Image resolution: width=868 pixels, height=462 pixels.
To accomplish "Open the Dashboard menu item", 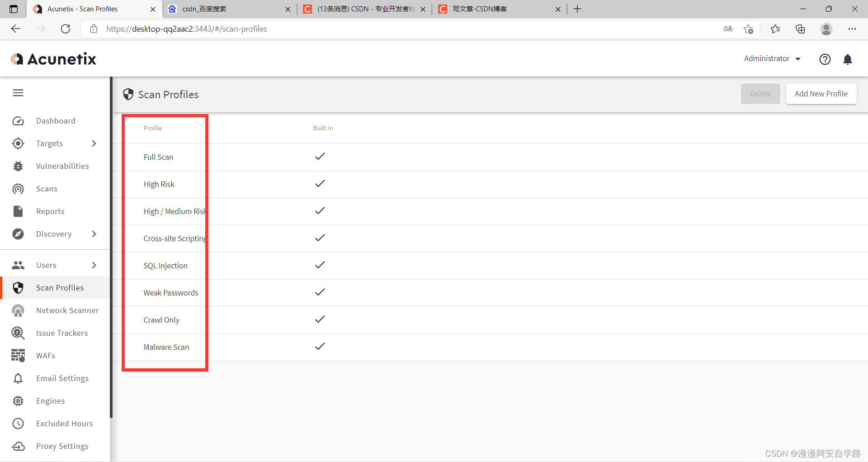I will click(x=55, y=121).
